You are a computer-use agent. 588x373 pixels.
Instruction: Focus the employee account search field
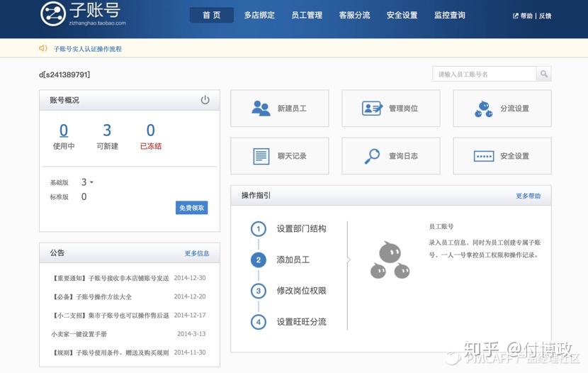click(x=484, y=74)
